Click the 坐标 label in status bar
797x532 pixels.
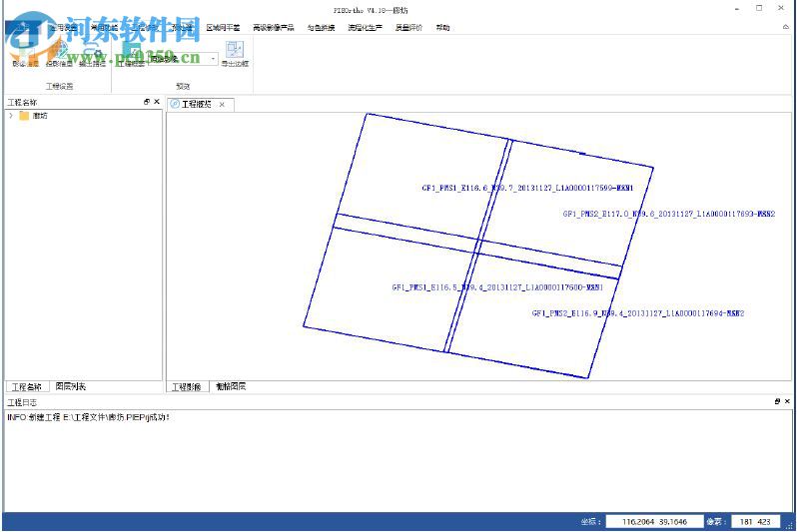(x=590, y=521)
